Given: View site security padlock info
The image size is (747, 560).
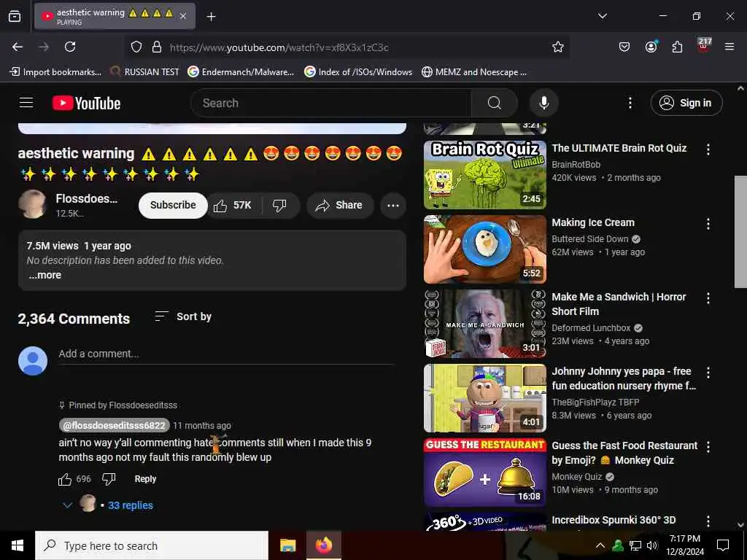Looking at the screenshot, I should coord(157,47).
